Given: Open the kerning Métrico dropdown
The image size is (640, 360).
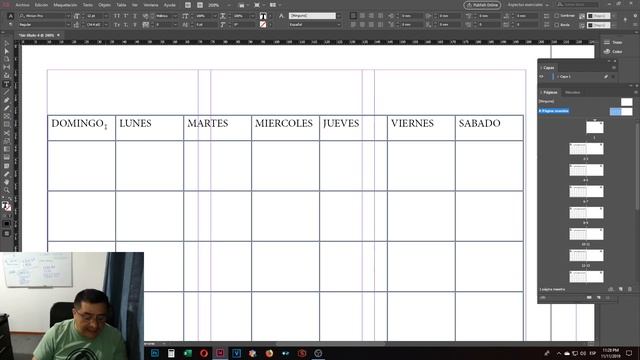Looking at the screenshot, I should click(166, 16).
